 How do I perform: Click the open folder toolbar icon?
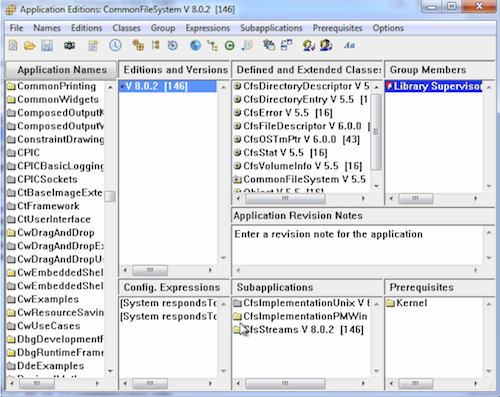[x=30, y=45]
